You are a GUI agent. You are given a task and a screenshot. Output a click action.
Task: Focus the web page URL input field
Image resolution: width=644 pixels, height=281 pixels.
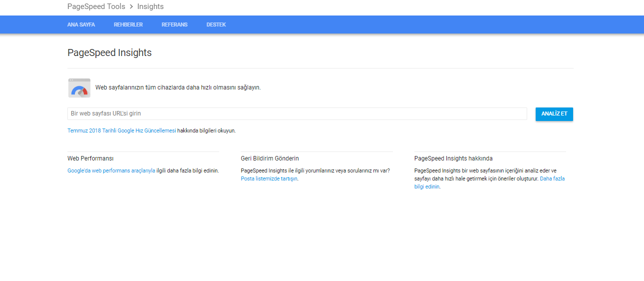click(297, 113)
